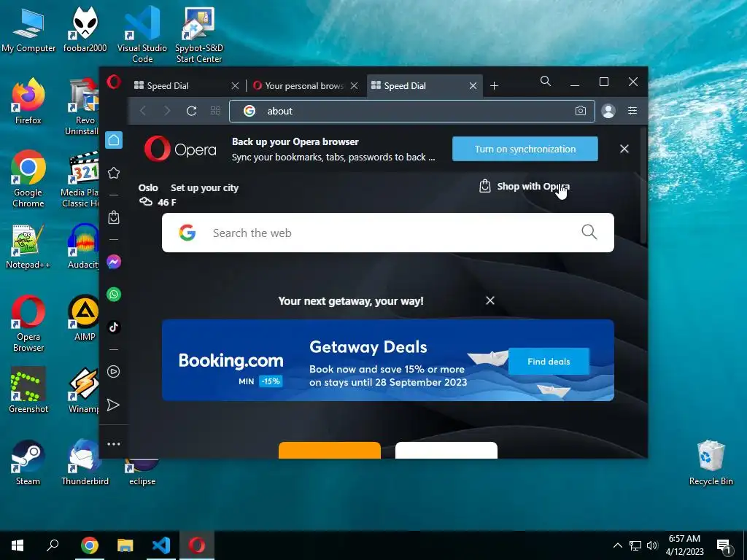
Task: Open Easy Setup sliders icon
Action: pos(632,111)
